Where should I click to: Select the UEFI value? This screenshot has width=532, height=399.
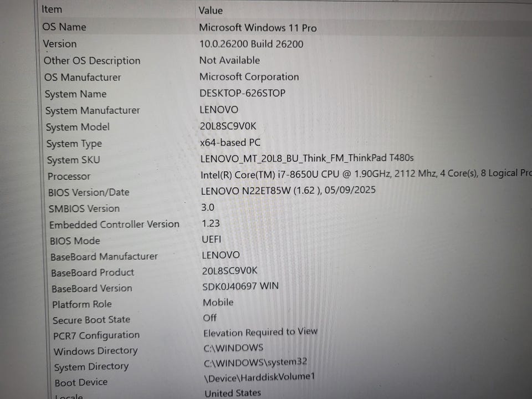(x=211, y=239)
